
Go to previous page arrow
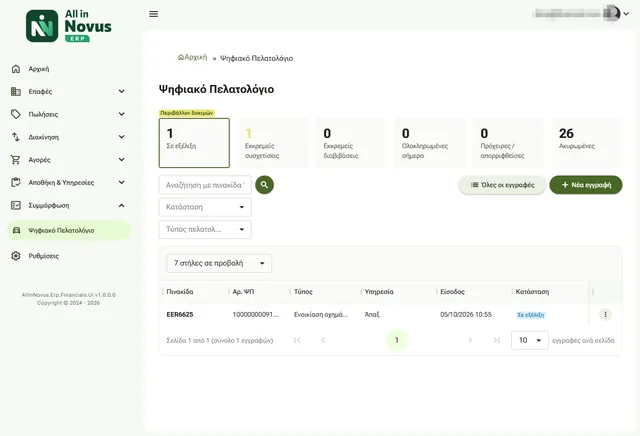[323, 340]
